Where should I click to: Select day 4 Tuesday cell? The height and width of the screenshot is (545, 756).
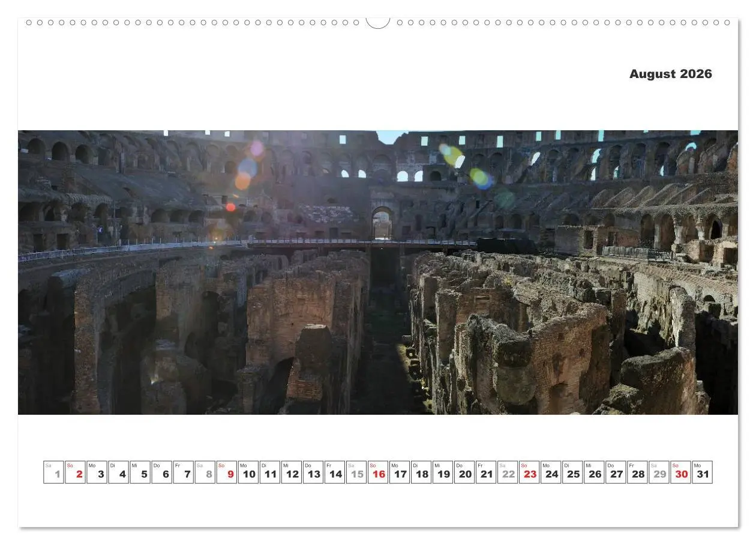point(118,472)
